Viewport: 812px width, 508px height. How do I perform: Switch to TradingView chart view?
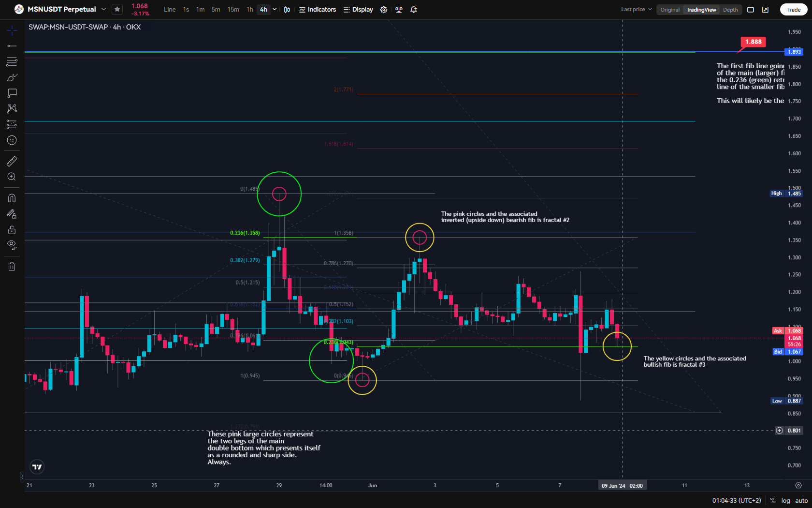[x=701, y=10]
